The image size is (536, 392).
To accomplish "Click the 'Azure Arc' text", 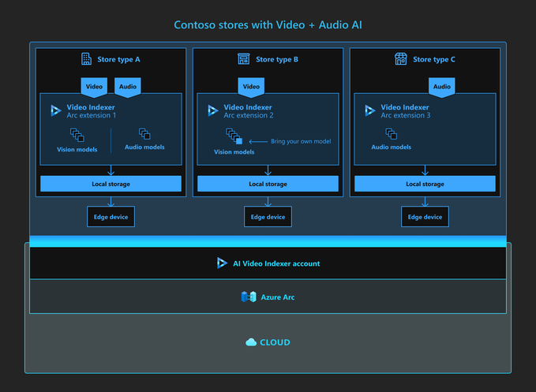I will coord(278,297).
